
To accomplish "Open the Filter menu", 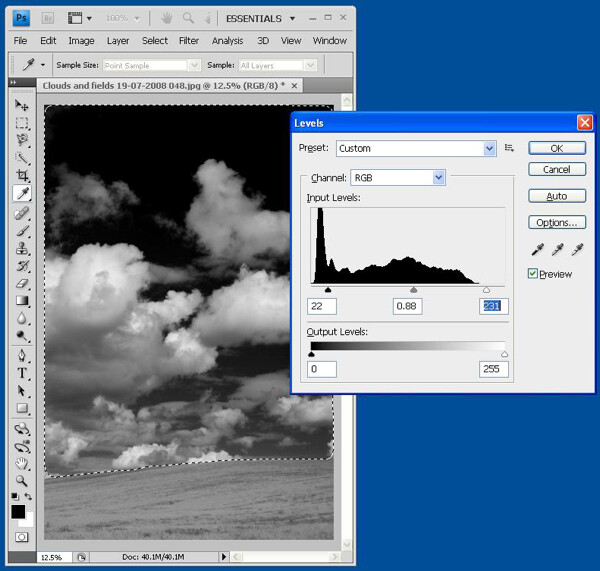I will point(189,41).
